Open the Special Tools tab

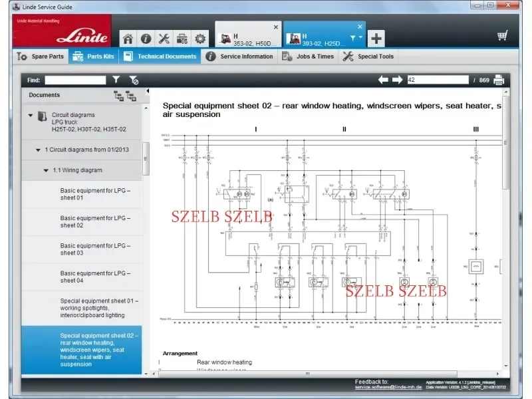368,57
